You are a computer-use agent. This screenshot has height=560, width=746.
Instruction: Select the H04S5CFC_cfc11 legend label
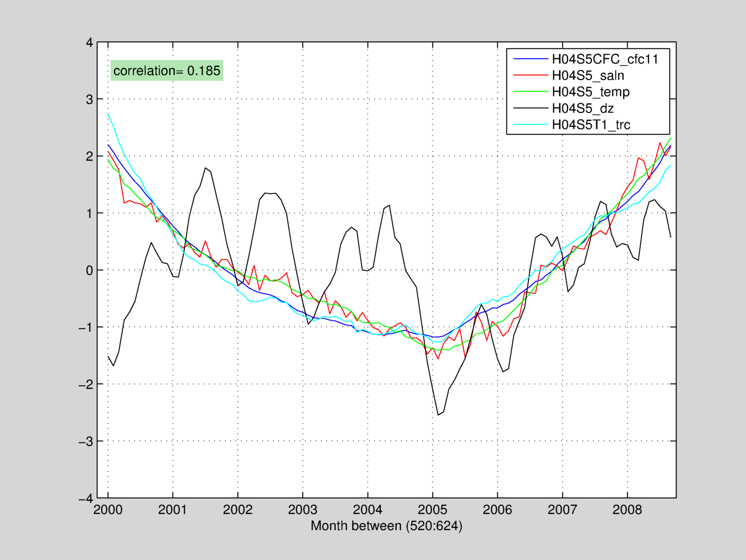click(604, 59)
